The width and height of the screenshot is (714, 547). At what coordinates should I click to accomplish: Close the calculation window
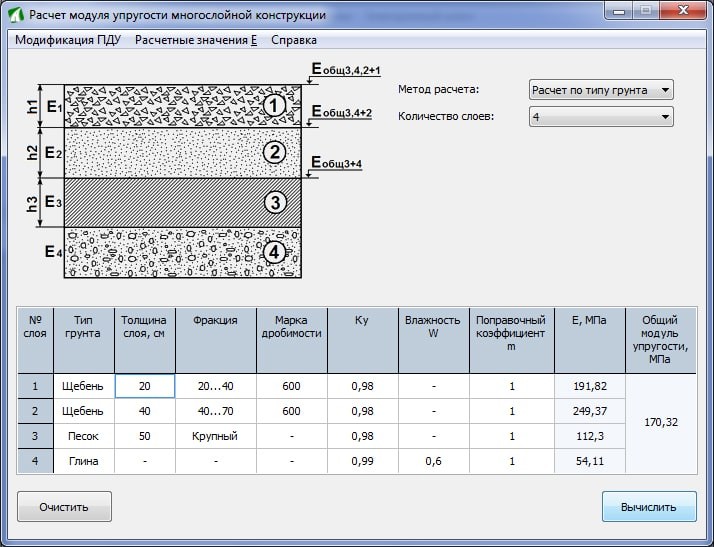click(x=683, y=11)
